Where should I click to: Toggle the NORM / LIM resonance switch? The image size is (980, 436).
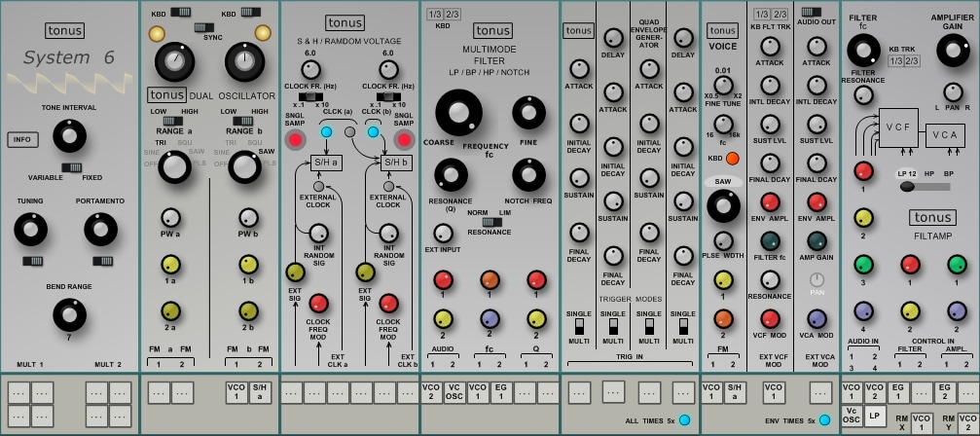coord(490,222)
